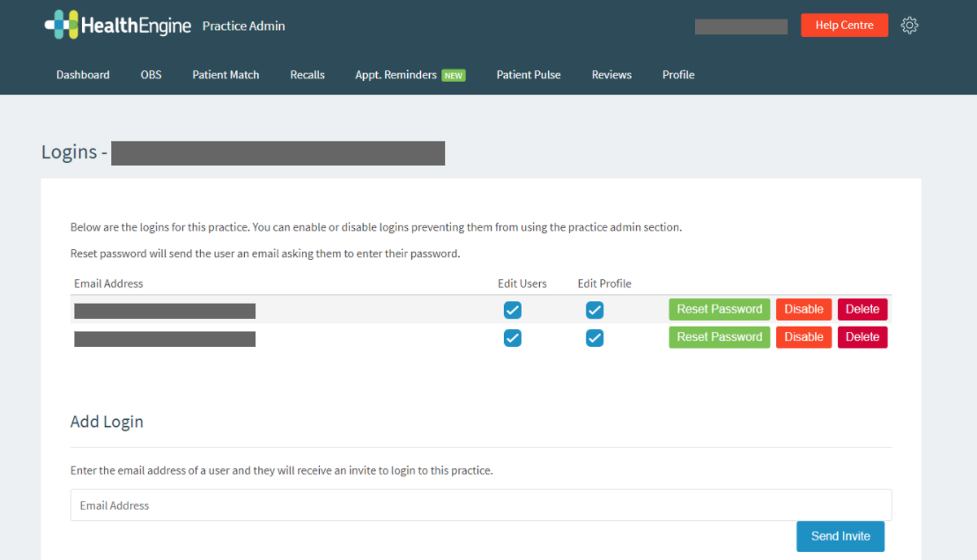Switch to the OBS section
The height and width of the screenshot is (560, 977).
coord(150,75)
